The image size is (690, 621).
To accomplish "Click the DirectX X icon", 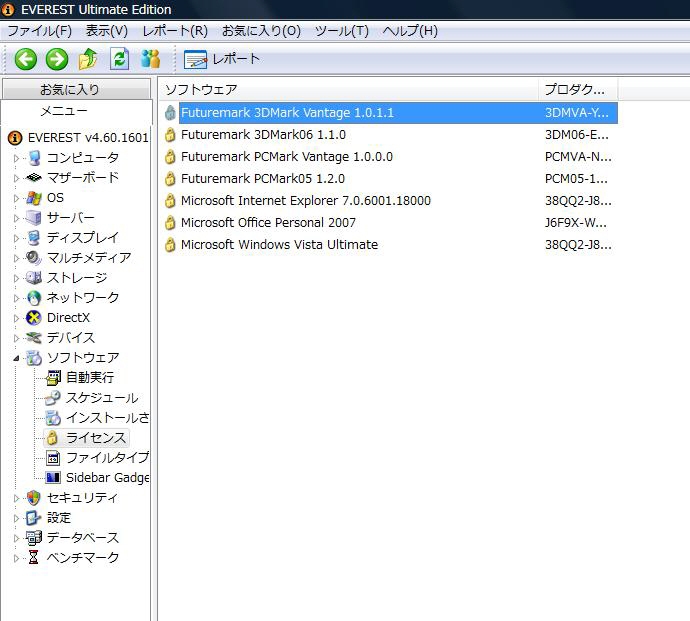I will pos(34,317).
